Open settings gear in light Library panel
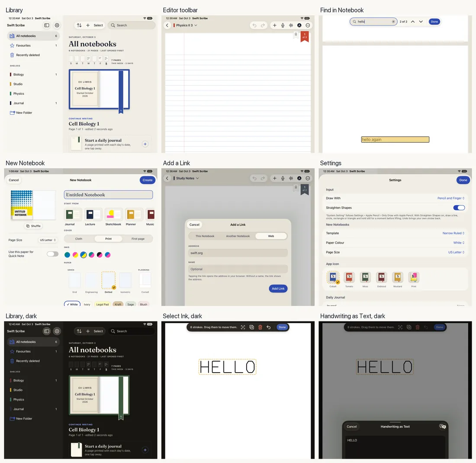The width and height of the screenshot is (476, 463). pos(57,25)
